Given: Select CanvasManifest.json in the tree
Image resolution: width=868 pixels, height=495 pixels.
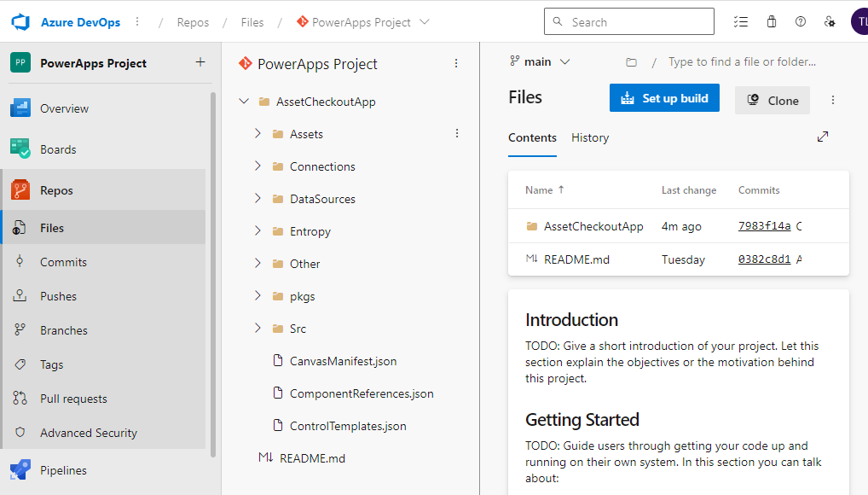Looking at the screenshot, I should (x=344, y=361).
